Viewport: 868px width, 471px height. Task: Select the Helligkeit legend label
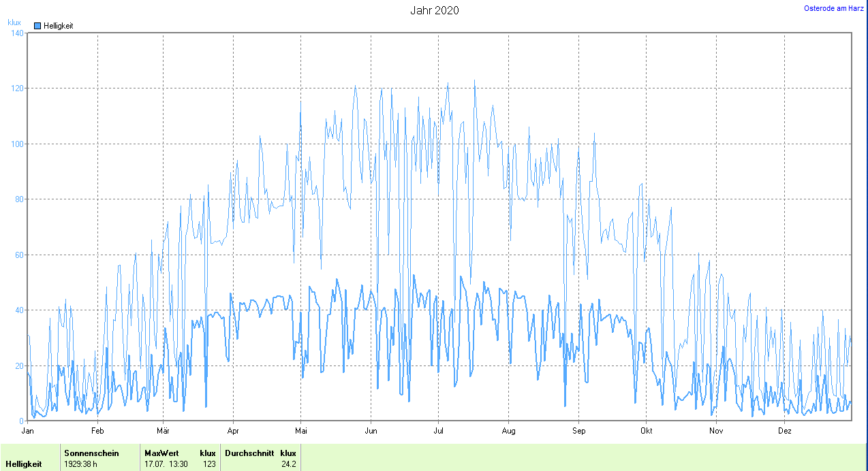point(58,26)
